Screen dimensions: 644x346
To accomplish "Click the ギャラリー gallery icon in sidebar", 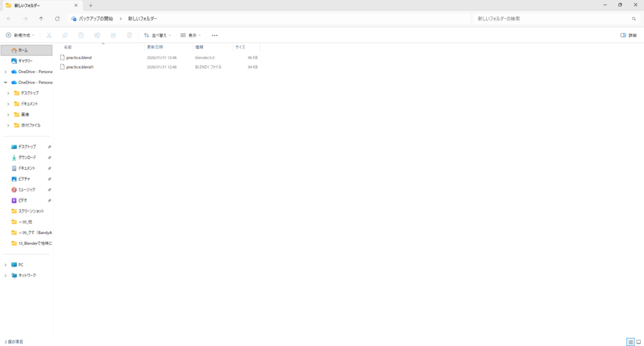I will 14,60.
